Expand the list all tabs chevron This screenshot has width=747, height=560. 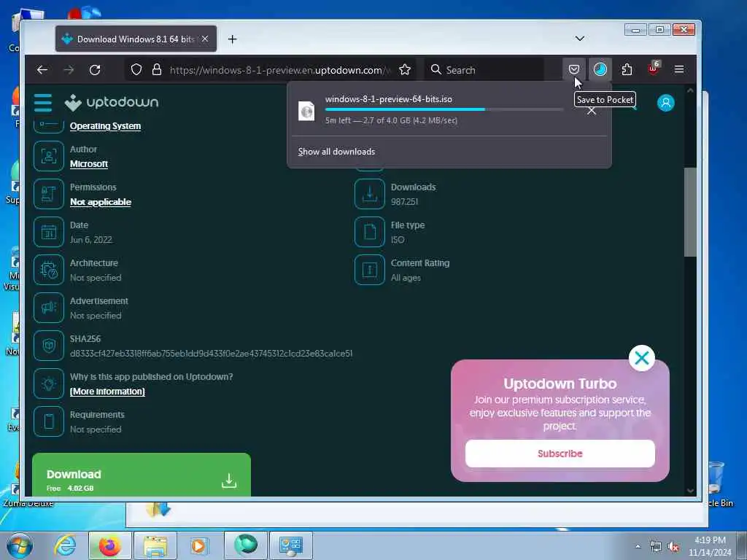[x=580, y=39]
